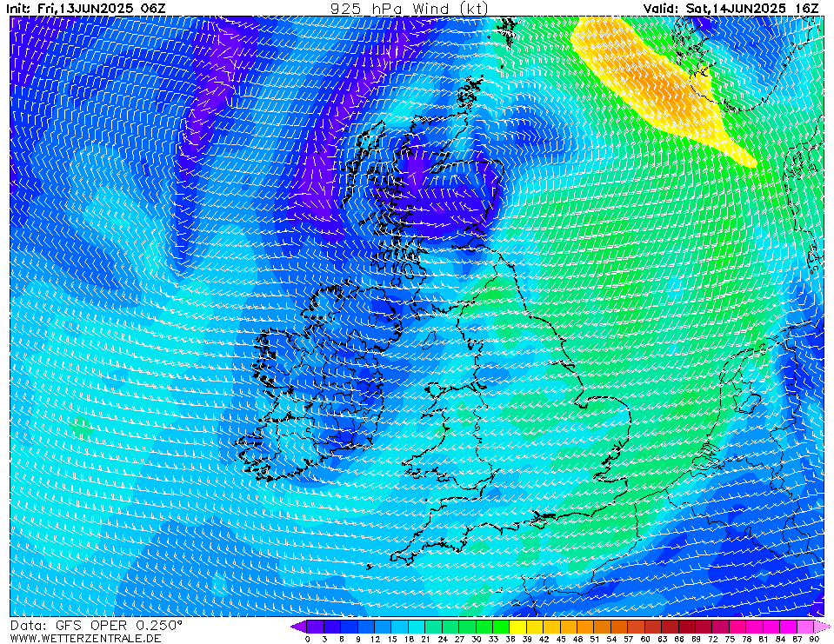Click the 'Init: Fri,13JUN2025 06Z' header text
This screenshot has height=644, width=834.
click(x=86, y=9)
